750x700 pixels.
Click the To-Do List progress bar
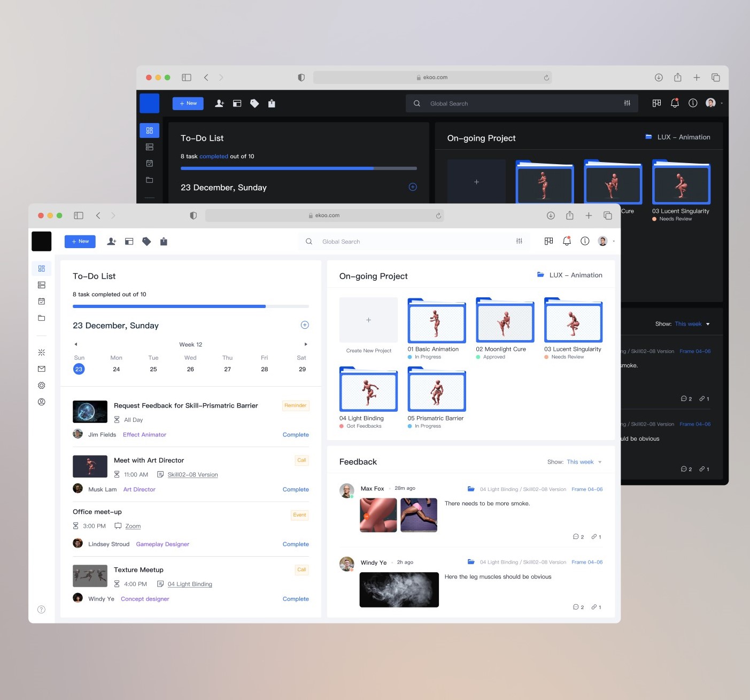pos(191,306)
